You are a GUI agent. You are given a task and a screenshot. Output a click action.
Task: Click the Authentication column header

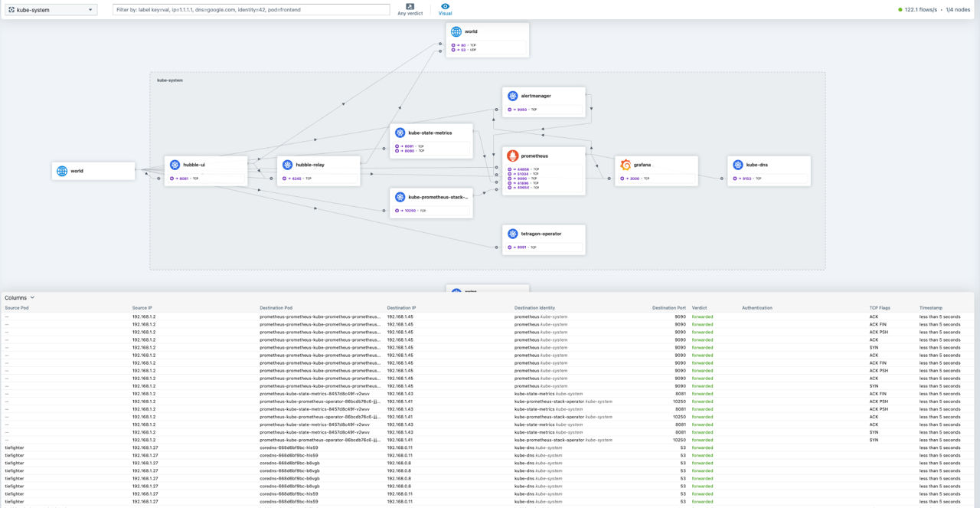757,308
